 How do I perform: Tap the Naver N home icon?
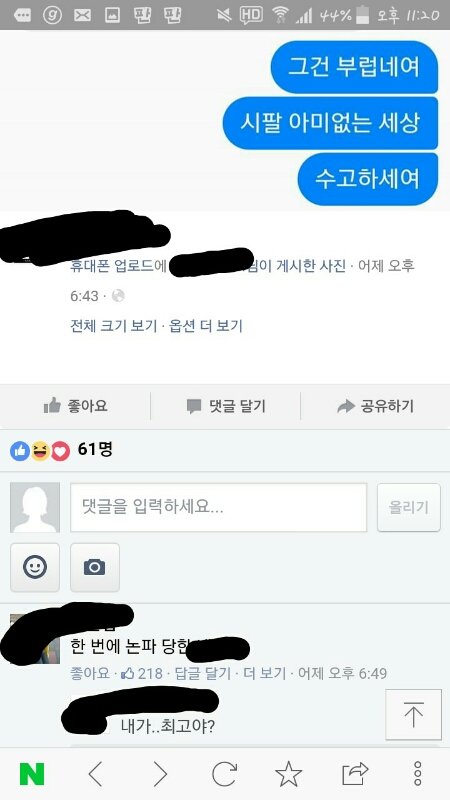(32, 774)
